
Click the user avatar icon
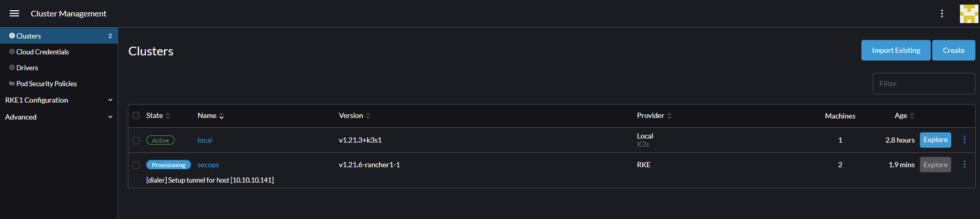click(x=969, y=14)
